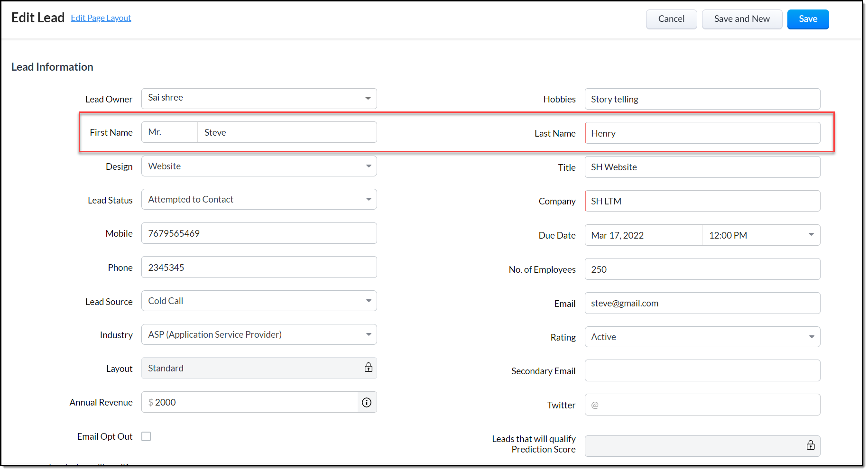Click the Prediction Score lock icon

[x=811, y=445]
